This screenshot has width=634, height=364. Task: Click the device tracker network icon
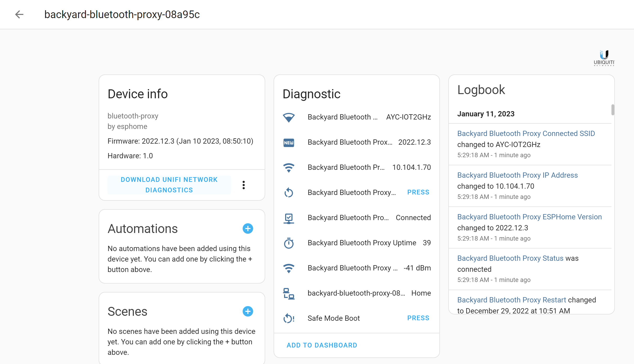[x=289, y=294]
